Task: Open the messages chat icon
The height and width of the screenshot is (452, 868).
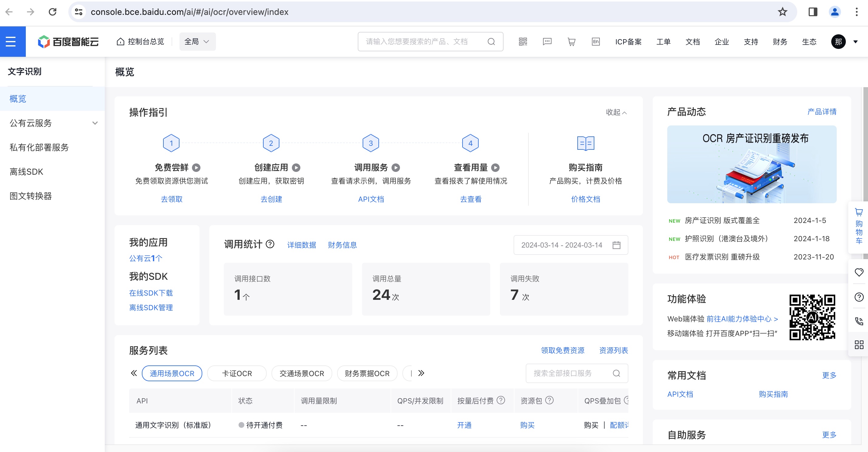Action: [x=547, y=41]
